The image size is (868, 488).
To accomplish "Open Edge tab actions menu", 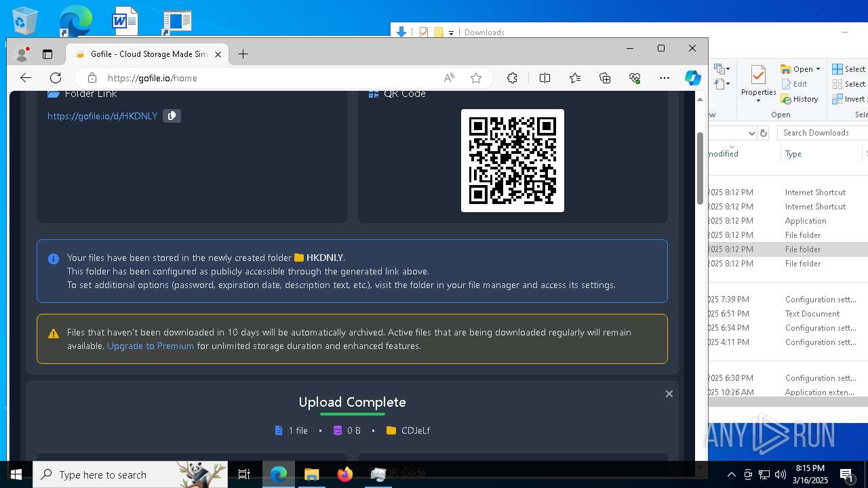I will [x=47, y=54].
